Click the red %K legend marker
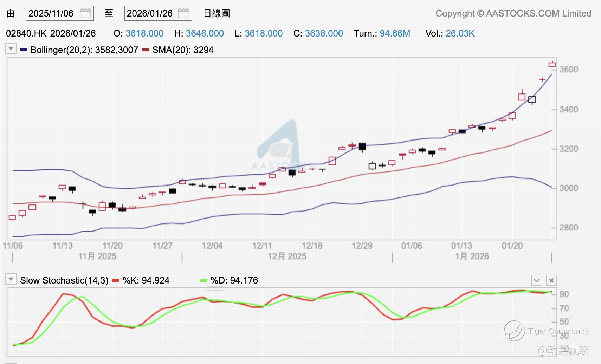 [115, 280]
